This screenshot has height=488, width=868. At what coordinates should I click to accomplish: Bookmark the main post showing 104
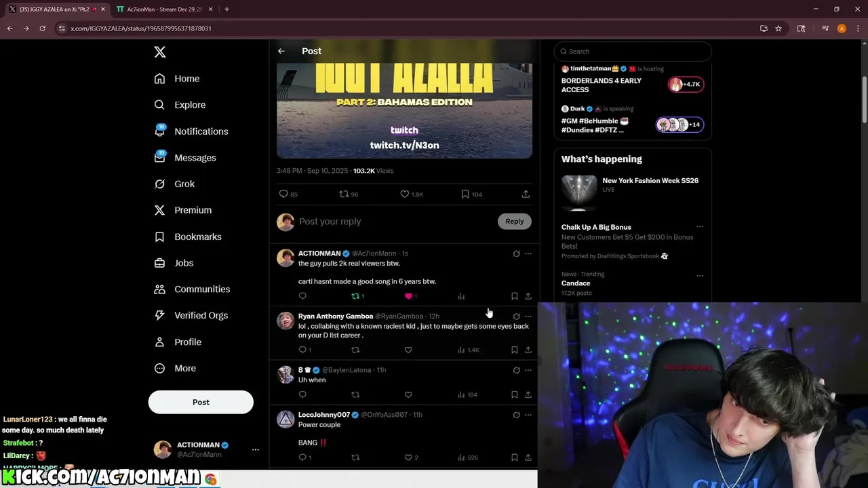point(465,194)
